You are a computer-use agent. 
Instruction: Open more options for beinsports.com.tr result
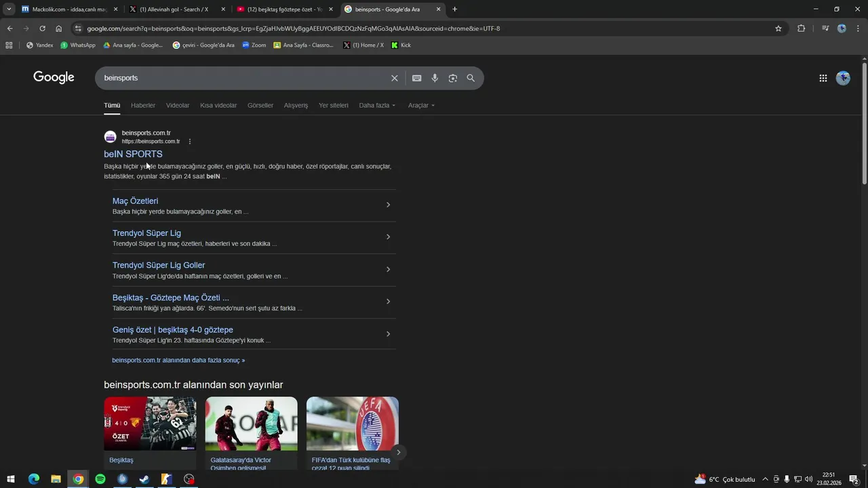190,142
